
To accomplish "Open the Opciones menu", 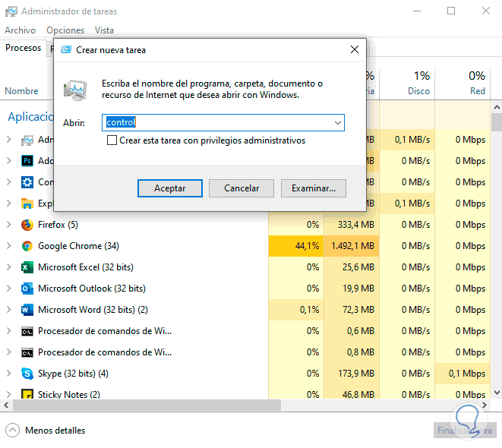I will (65, 30).
